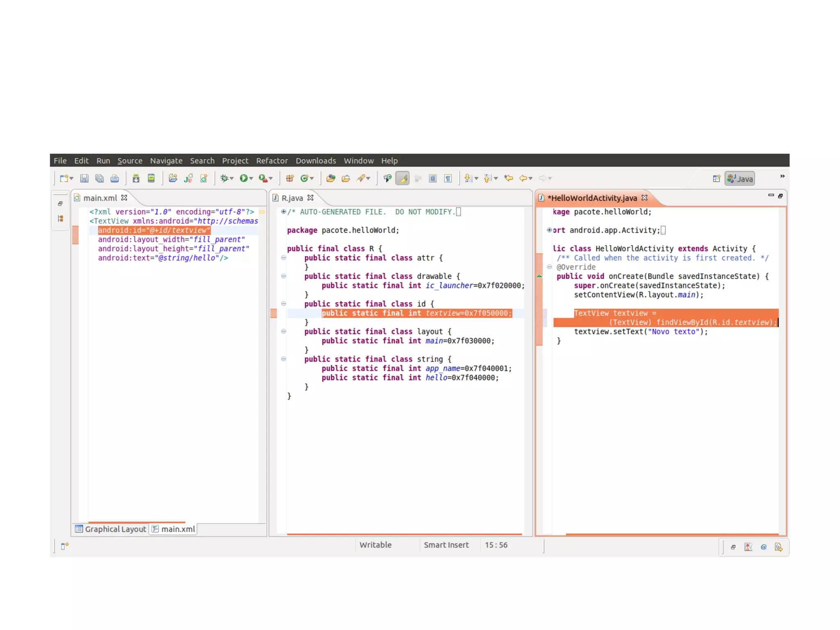Screen dimensions: 840x630
Task: Open the Refactor menu
Action: [x=272, y=160]
